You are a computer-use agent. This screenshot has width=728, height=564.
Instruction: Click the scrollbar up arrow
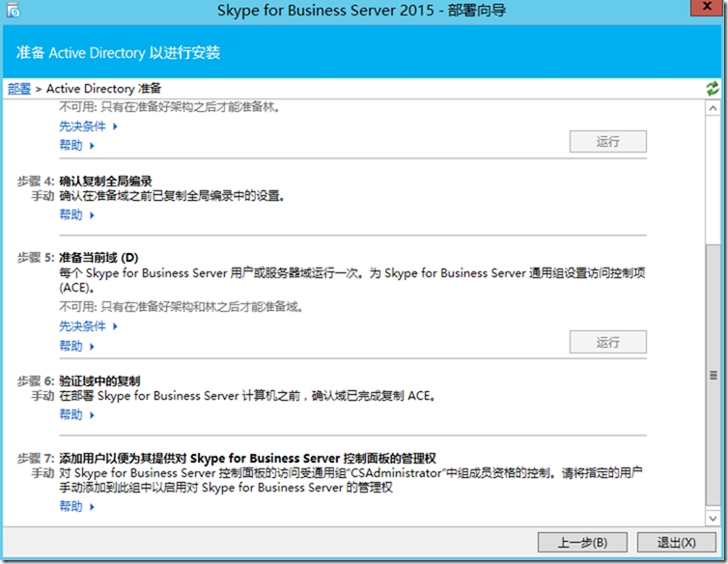click(713, 108)
